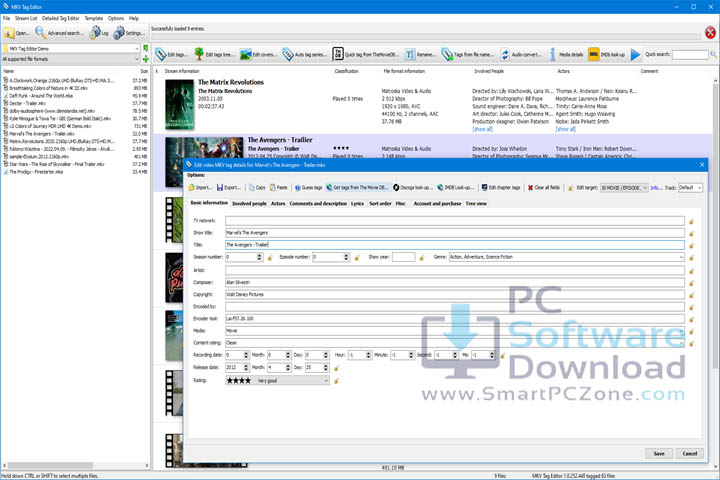Open the Rating dropdown showing Very good
The height and width of the screenshot is (480, 720).
(x=277, y=381)
